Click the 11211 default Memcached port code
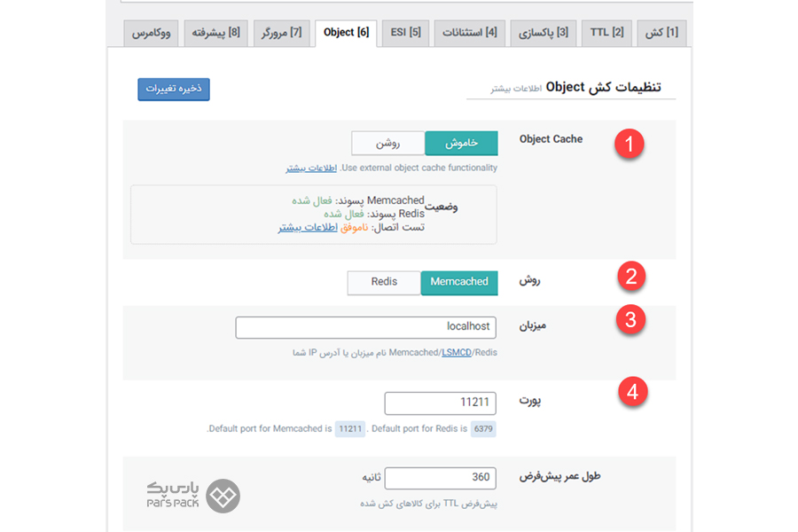This screenshot has width=798, height=532. [x=350, y=428]
